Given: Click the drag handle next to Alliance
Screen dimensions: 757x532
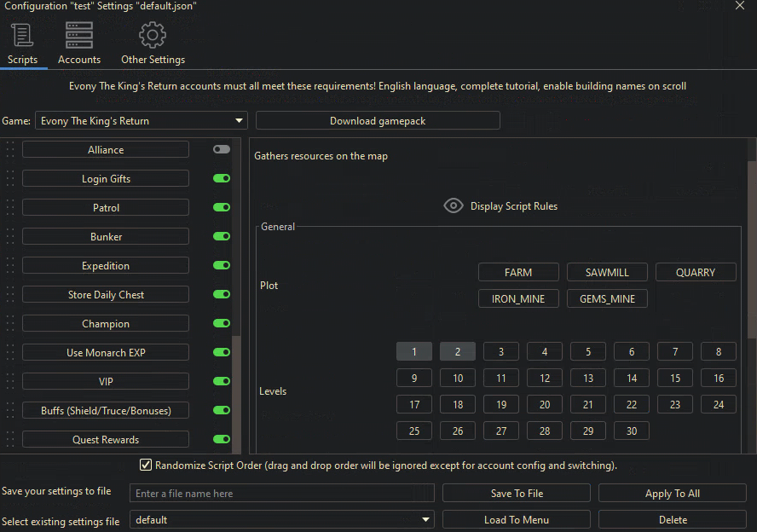Looking at the screenshot, I should (x=10, y=150).
